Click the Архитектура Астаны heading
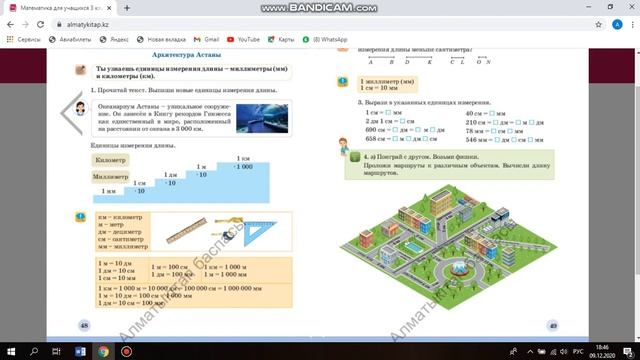The image size is (640, 360). coord(187,55)
